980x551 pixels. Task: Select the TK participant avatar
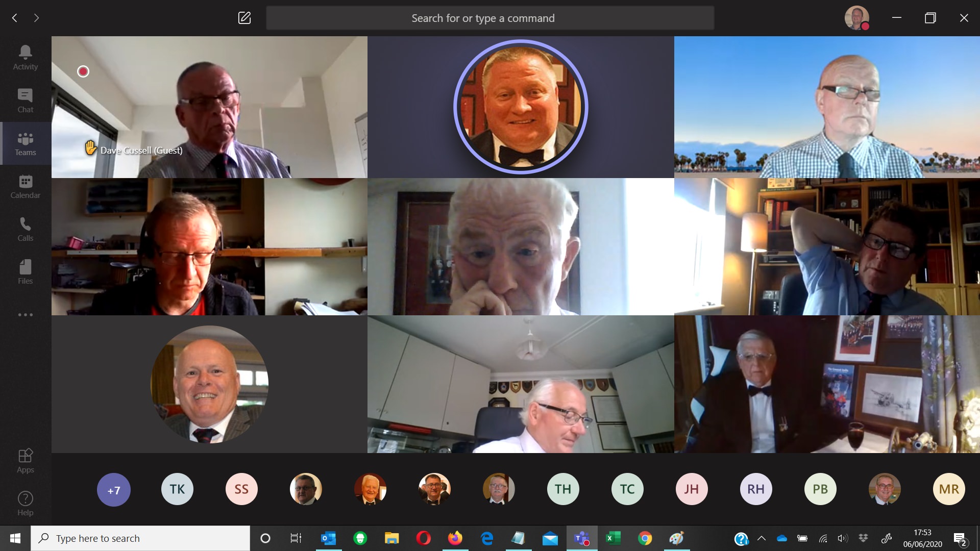[177, 489]
